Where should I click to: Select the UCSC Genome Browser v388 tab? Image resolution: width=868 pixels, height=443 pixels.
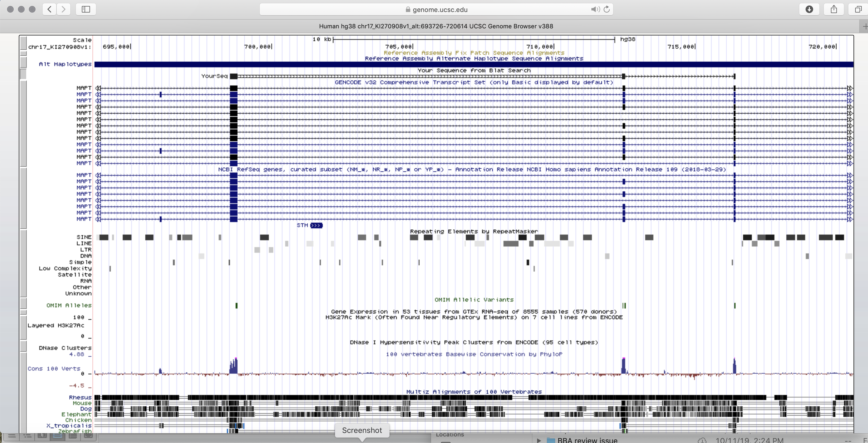[436, 26]
